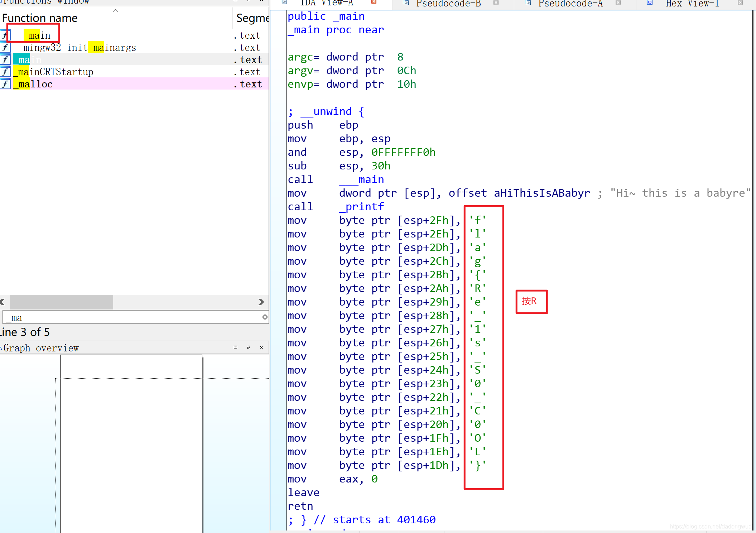Image resolution: width=756 pixels, height=533 pixels.
Task: Clear the function filter search box
Action: click(x=265, y=317)
